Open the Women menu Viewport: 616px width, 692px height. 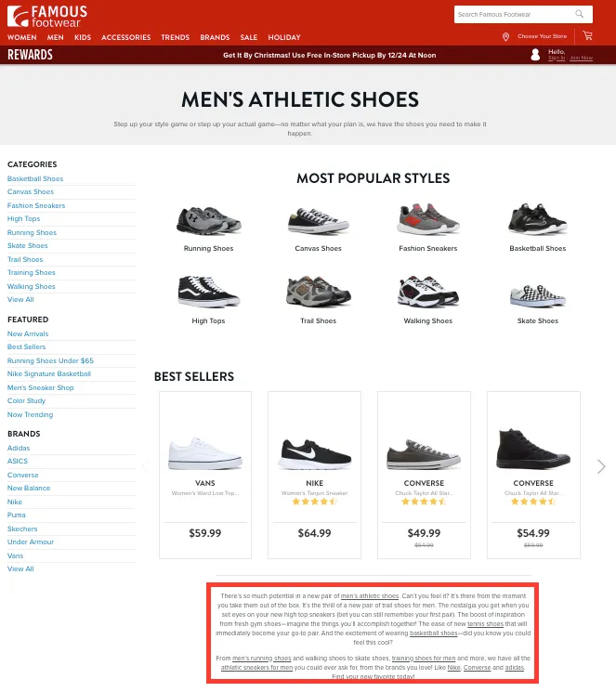tap(22, 37)
